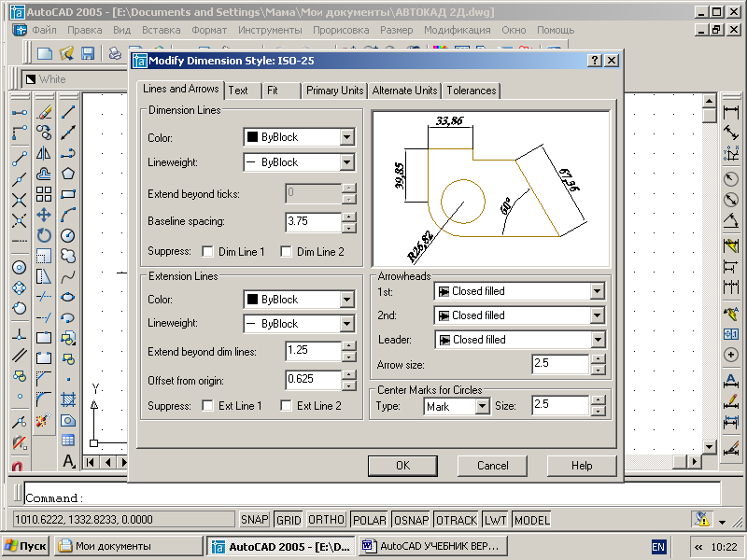Switch to the Text tab

[243, 91]
